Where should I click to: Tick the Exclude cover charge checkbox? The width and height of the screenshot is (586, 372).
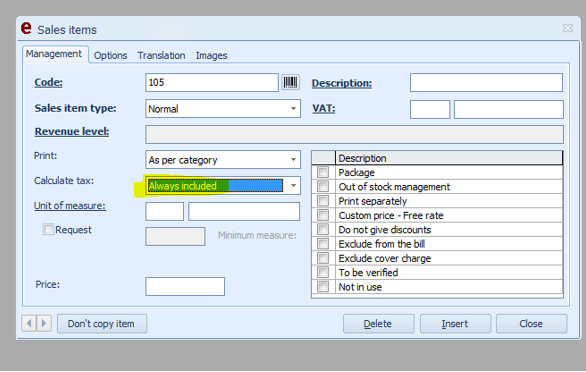[x=323, y=258]
